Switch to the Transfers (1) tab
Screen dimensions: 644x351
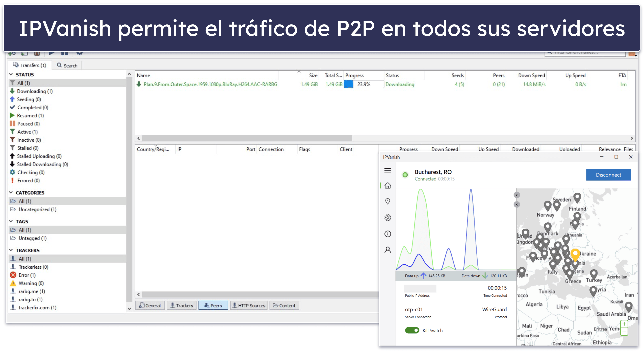coord(30,65)
